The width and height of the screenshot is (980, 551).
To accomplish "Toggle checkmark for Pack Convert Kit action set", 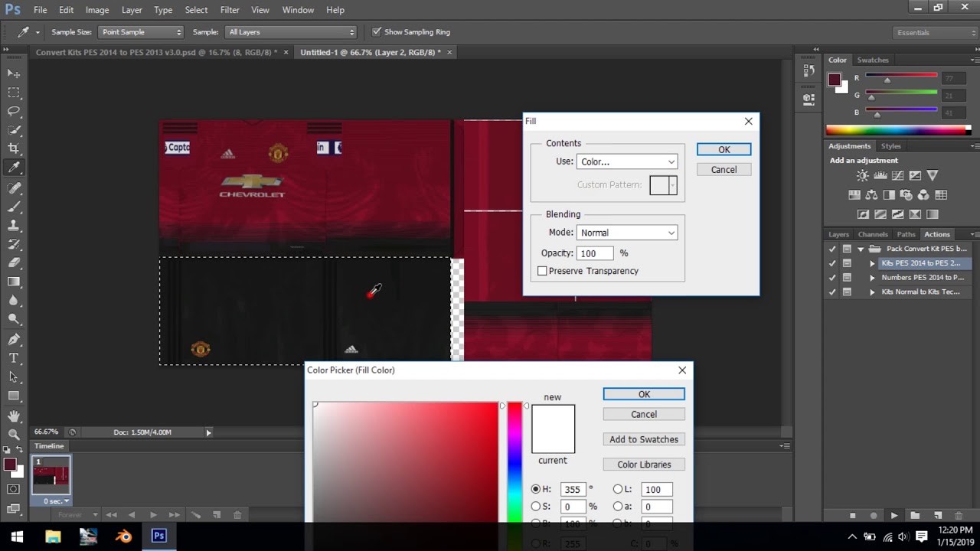I will click(x=832, y=249).
